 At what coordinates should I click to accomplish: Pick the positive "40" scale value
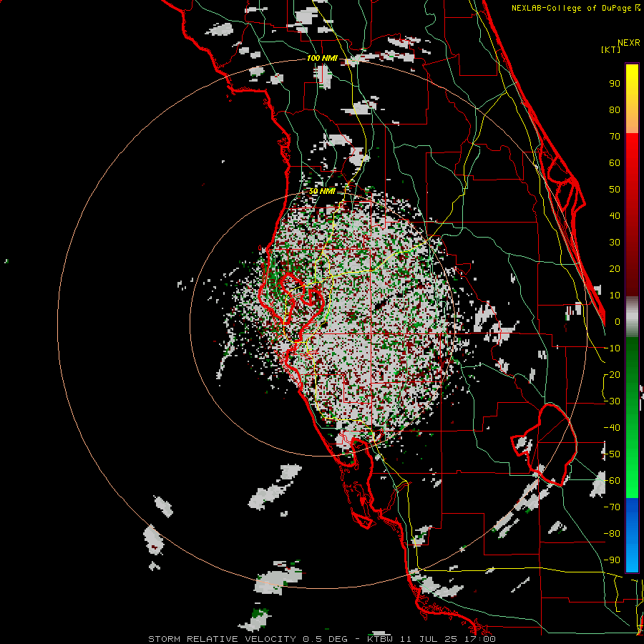coord(615,215)
